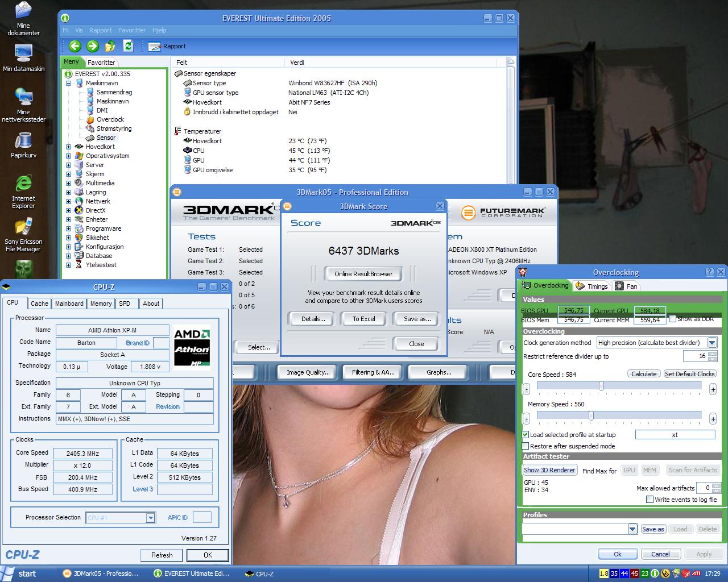Click the Restrict reference divider value field
Screen dimensions: 728x582
coord(696,356)
